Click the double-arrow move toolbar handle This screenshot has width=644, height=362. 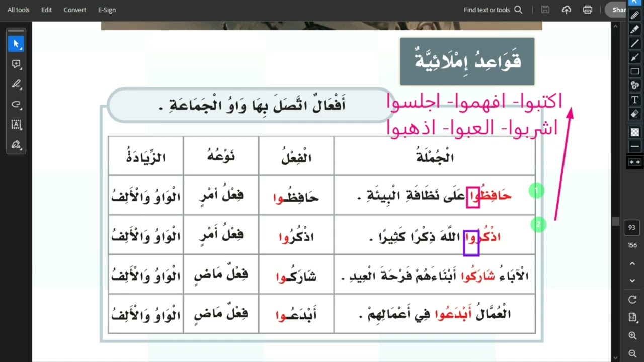tap(635, 162)
